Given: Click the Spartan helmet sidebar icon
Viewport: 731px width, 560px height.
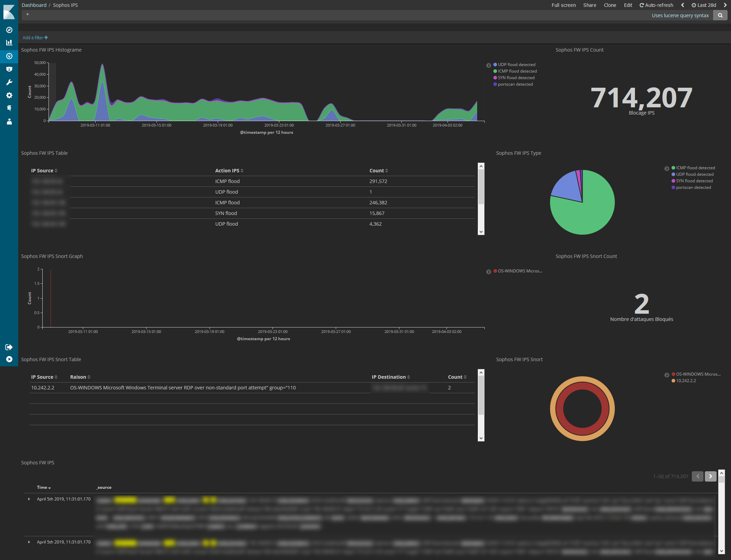Looking at the screenshot, I should click(9, 108).
